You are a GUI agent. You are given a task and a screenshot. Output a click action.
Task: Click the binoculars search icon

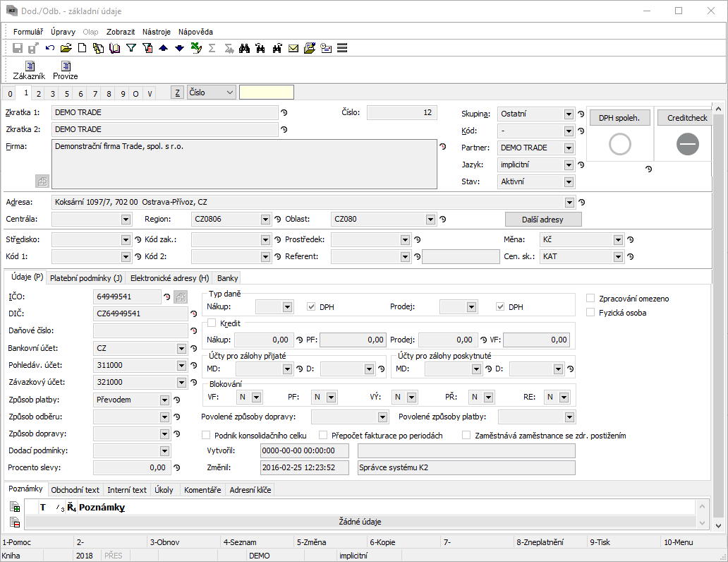(x=245, y=48)
